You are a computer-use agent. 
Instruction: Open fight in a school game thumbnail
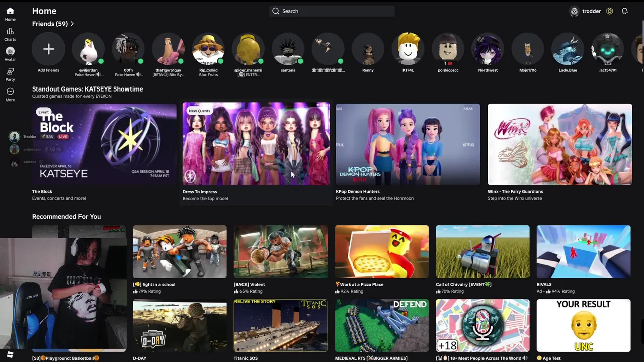tap(180, 251)
